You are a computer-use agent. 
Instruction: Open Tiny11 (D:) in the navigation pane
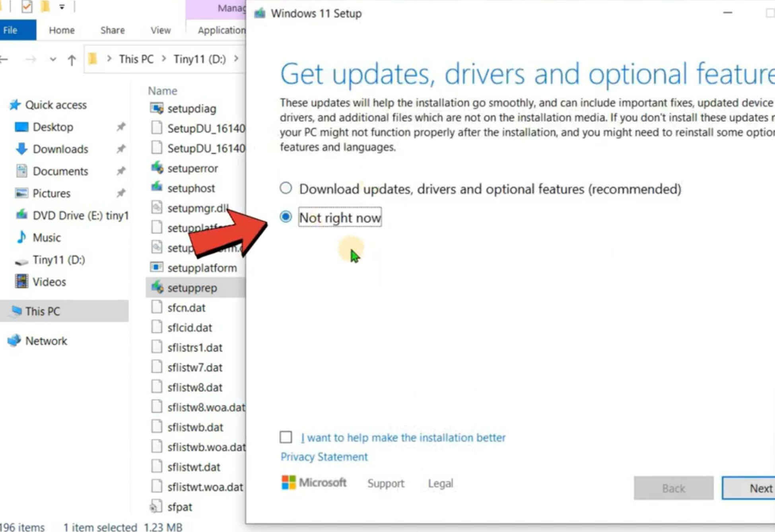(x=59, y=260)
